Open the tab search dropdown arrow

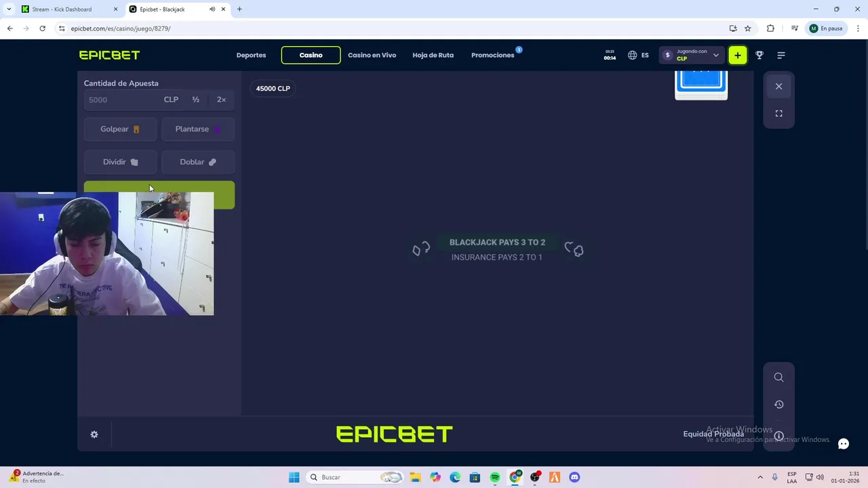pos(9,9)
